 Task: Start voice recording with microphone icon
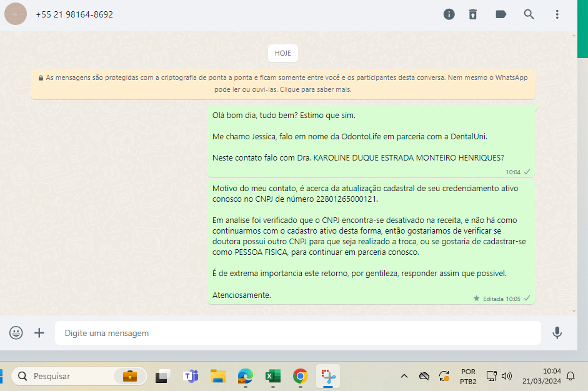[x=557, y=333]
